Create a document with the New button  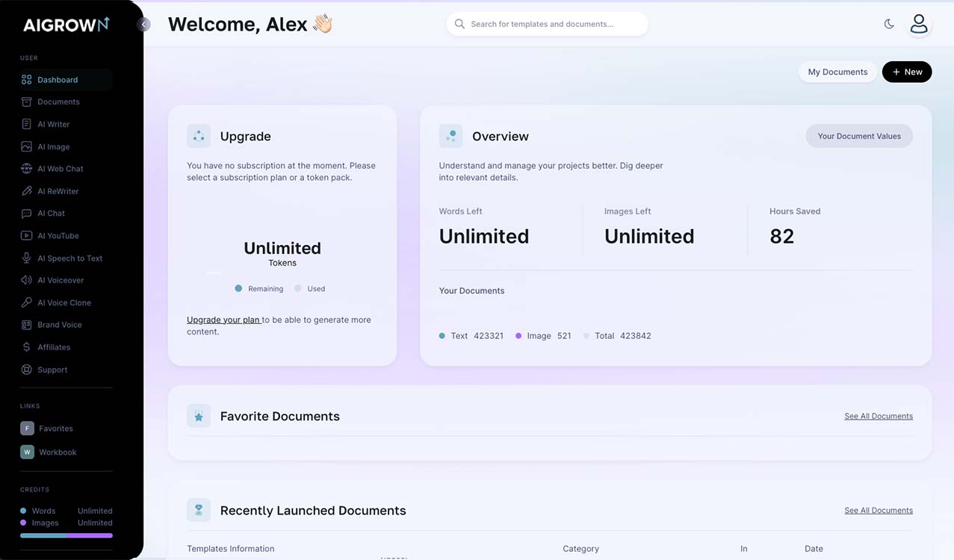(906, 72)
